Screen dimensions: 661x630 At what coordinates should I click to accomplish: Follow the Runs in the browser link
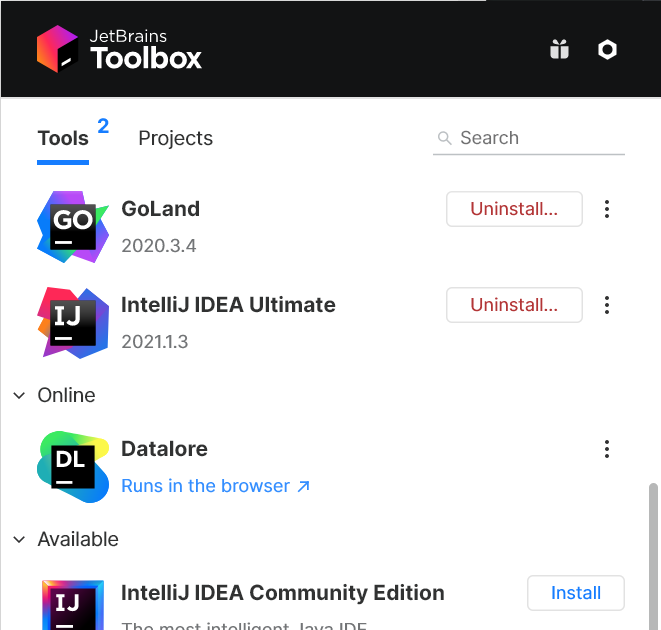pos(215,486)
